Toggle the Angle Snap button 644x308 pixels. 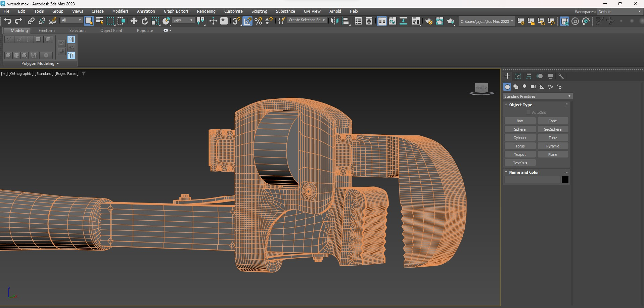point(247,21)
